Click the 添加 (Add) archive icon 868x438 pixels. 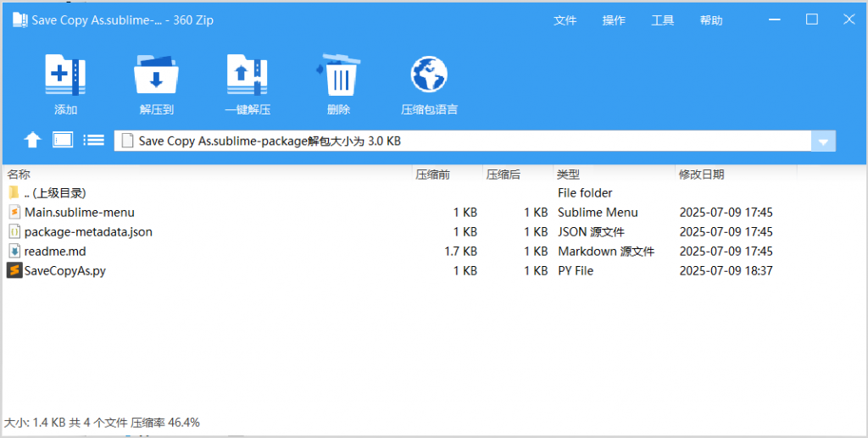pyautogui.click(x=65, y=75)
